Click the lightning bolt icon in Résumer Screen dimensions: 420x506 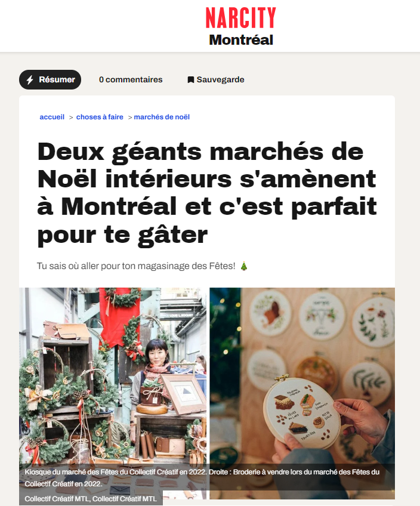pos(30,80)
